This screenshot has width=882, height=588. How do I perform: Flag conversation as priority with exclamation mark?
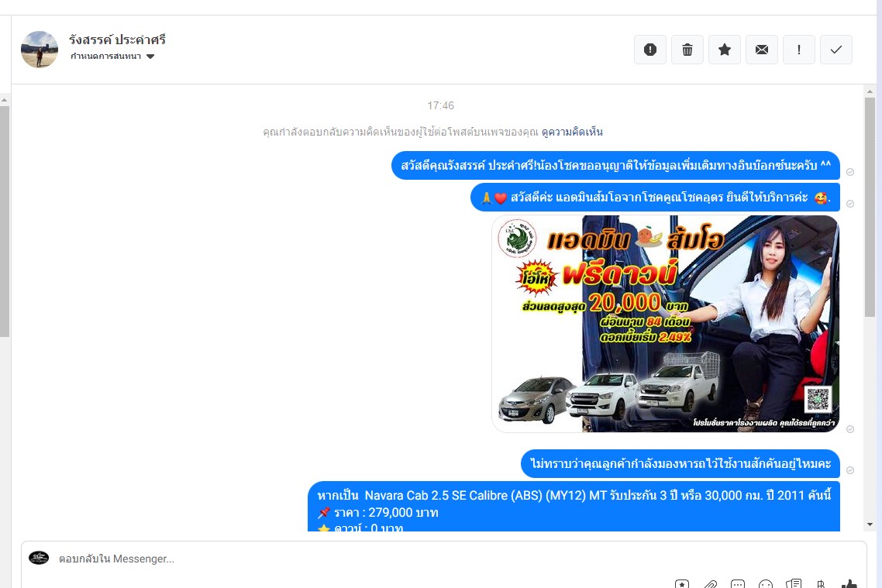799,50
